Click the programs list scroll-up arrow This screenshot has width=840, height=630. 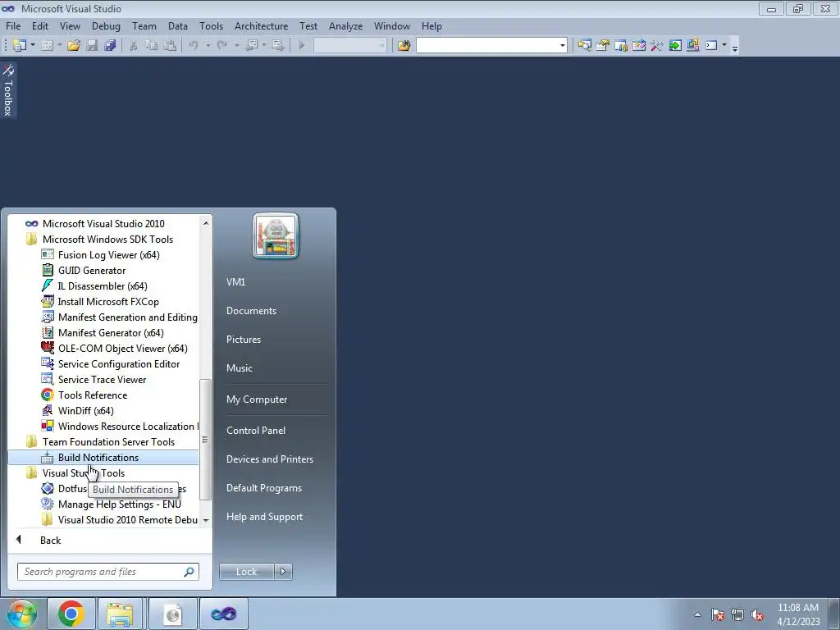click(206, 223)
